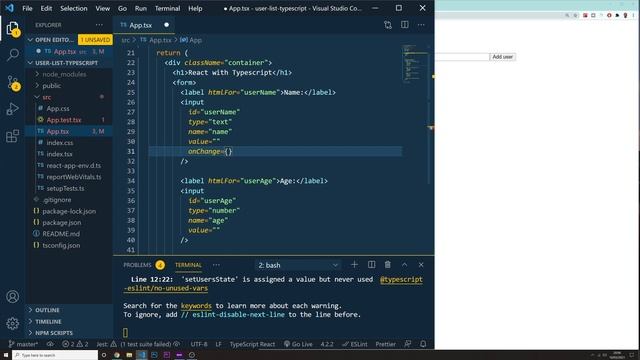Click the Windows Start button
Image resolution: width=640 pixels, height=360 pixels.
click(6, 355)
